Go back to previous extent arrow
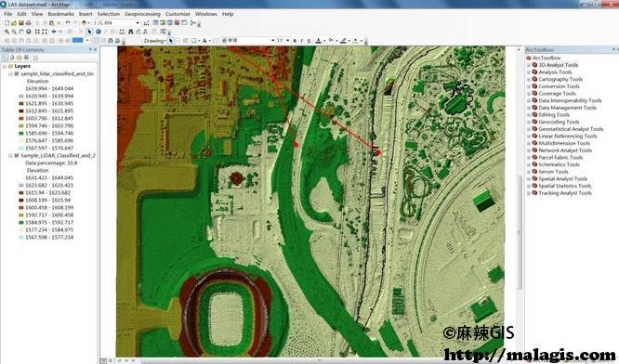619x364 pixels. click(54, 32)
